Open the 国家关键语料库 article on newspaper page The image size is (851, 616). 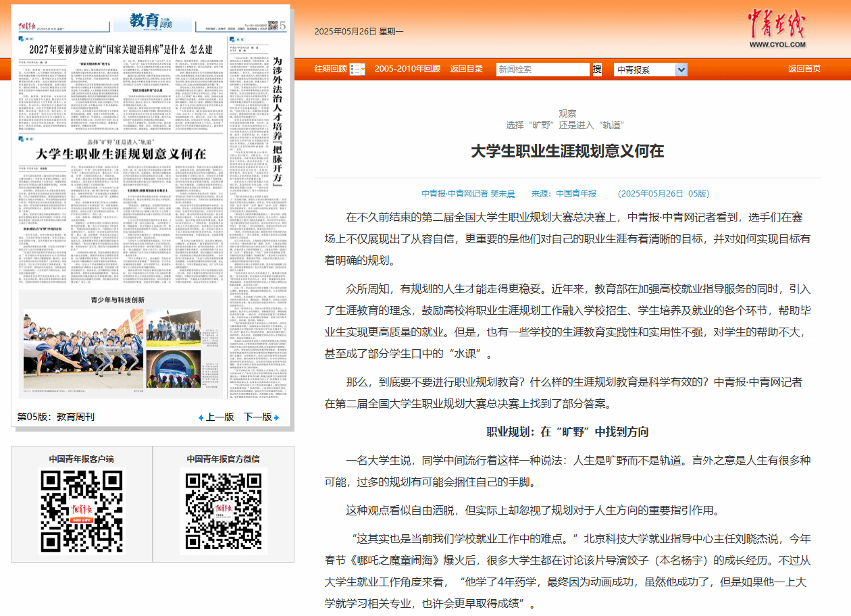click(x=120, y=49)
